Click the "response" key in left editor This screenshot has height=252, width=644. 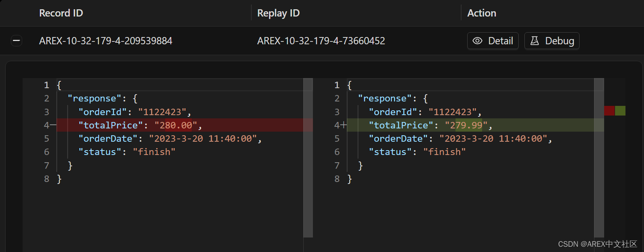click(x=94, y=99)
